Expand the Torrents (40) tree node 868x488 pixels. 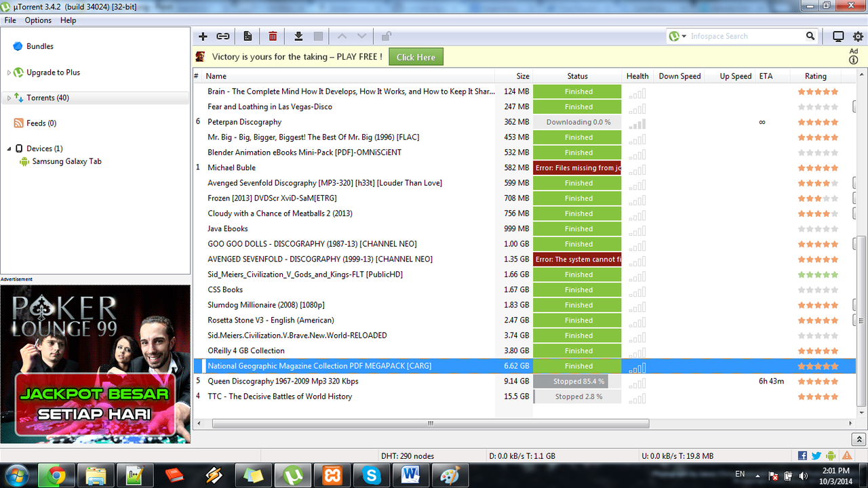coord(9,98)
